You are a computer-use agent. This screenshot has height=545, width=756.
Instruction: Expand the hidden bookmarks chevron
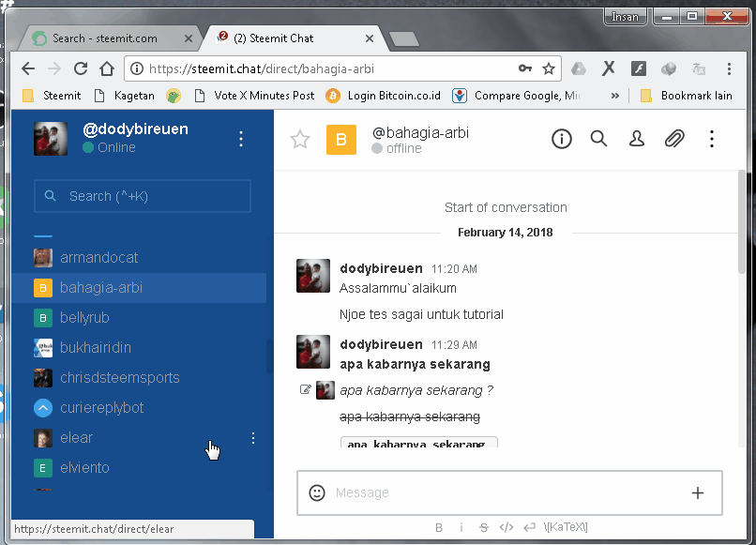pos(614,96)
